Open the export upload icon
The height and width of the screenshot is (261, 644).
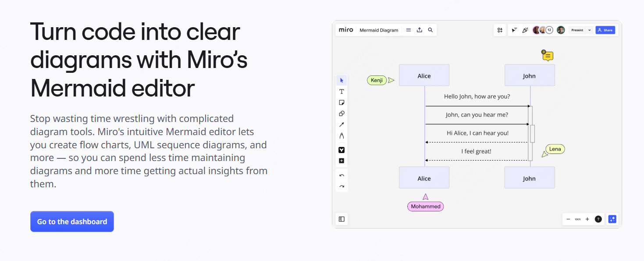420,30
